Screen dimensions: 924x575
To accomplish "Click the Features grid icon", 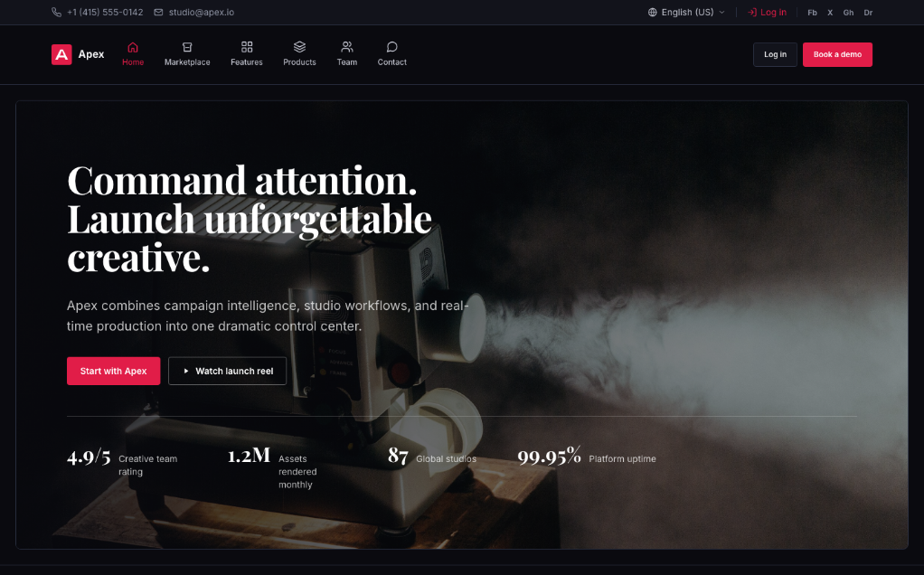I will 246,47.
